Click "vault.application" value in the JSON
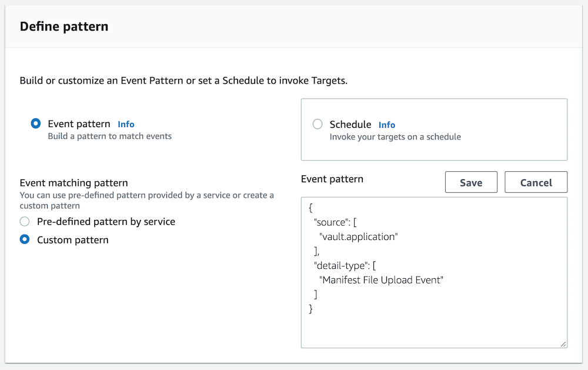 [x=359, y=236]
